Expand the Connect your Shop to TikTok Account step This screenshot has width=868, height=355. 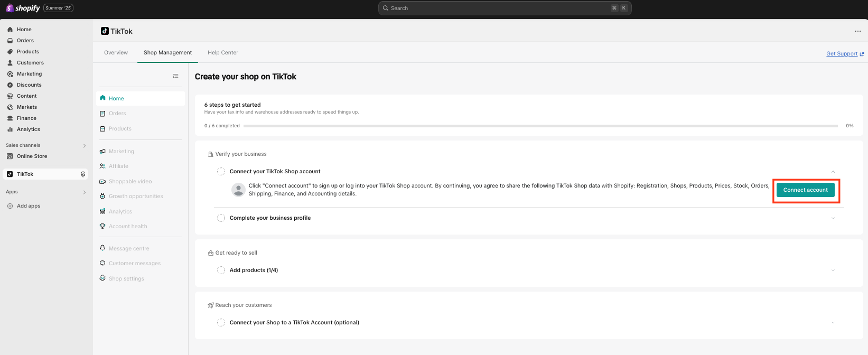(x=833, y=323)
